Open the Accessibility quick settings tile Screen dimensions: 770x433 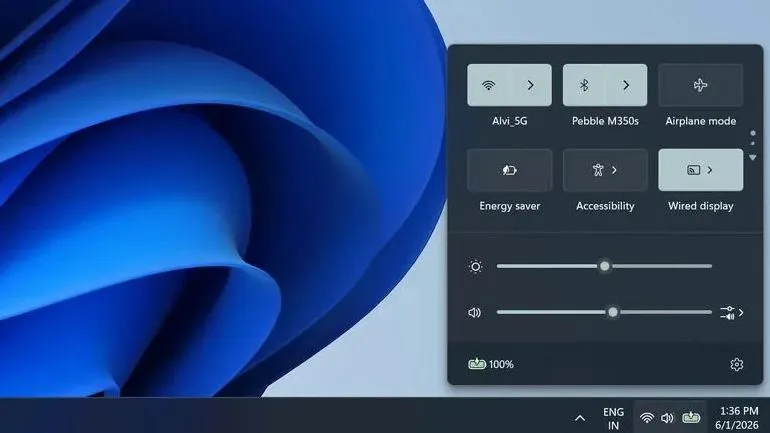coord(605,170)
